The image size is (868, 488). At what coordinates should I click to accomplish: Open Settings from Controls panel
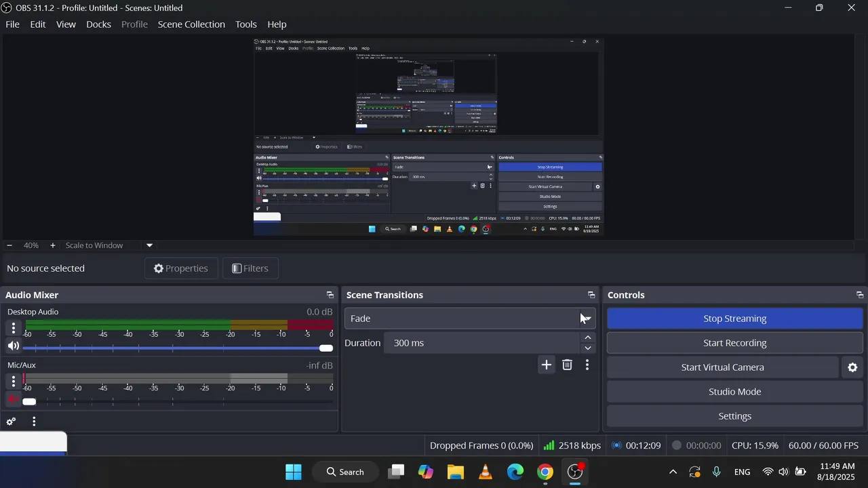(734, 416)
